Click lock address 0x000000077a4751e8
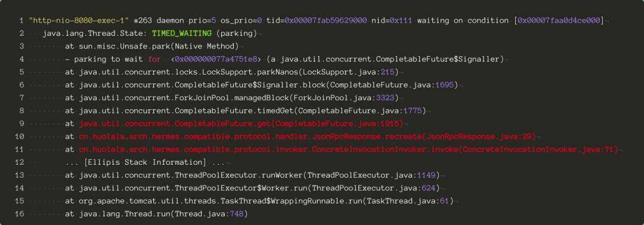 pos(216,59)
